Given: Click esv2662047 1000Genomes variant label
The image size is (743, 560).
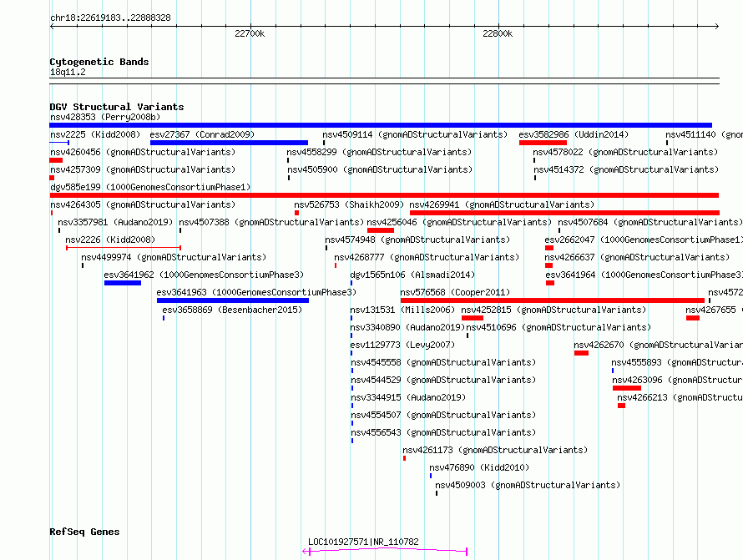Looking at the screenshot, I should [x=644, y=240].
